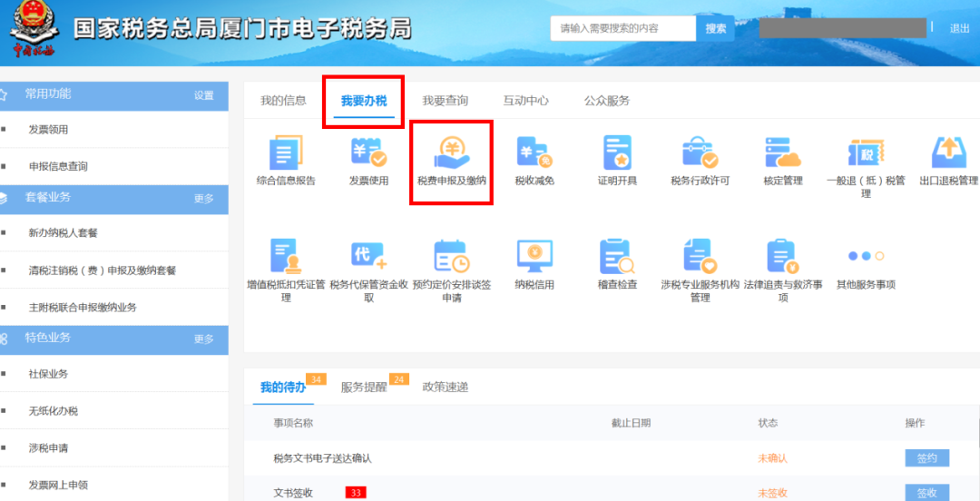Open 税务行政许可 icon
980x501 pixels.
700,153
